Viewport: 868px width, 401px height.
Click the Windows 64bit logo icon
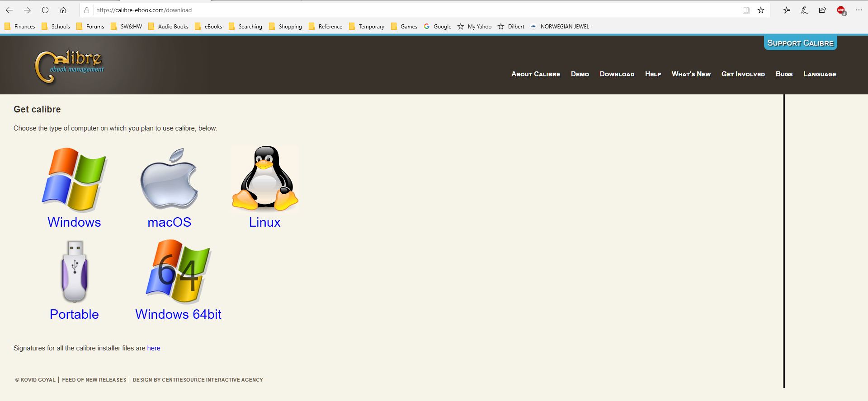point(178,271)
